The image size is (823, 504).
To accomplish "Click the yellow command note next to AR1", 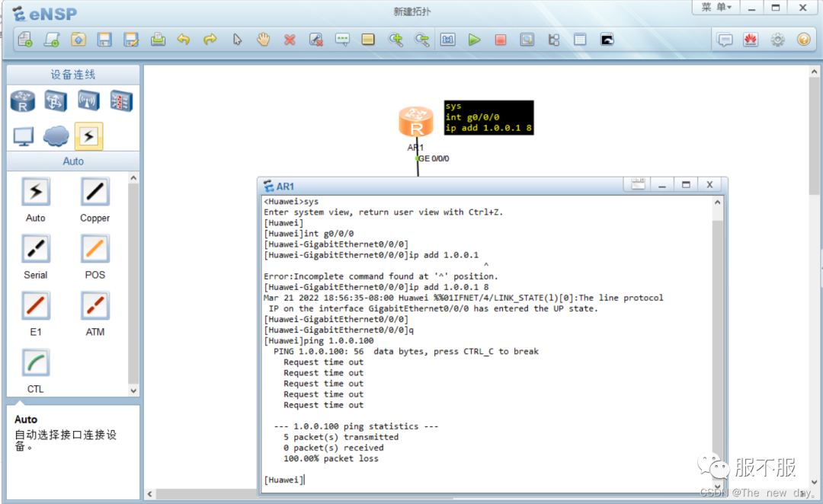I will pos(488,117).
